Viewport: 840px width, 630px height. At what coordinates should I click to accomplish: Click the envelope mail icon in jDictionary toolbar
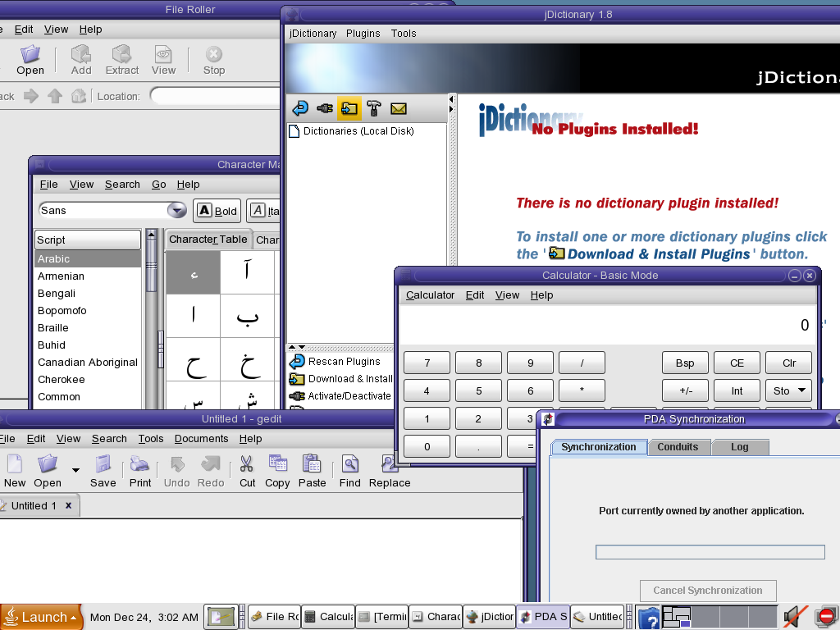pos(399,109)
